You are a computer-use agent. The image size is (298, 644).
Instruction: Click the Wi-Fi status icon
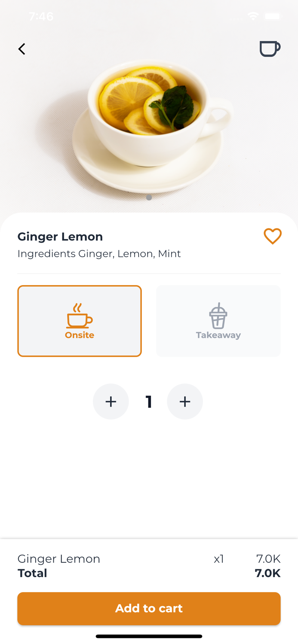pyautogui.click(x=253, y=16)
